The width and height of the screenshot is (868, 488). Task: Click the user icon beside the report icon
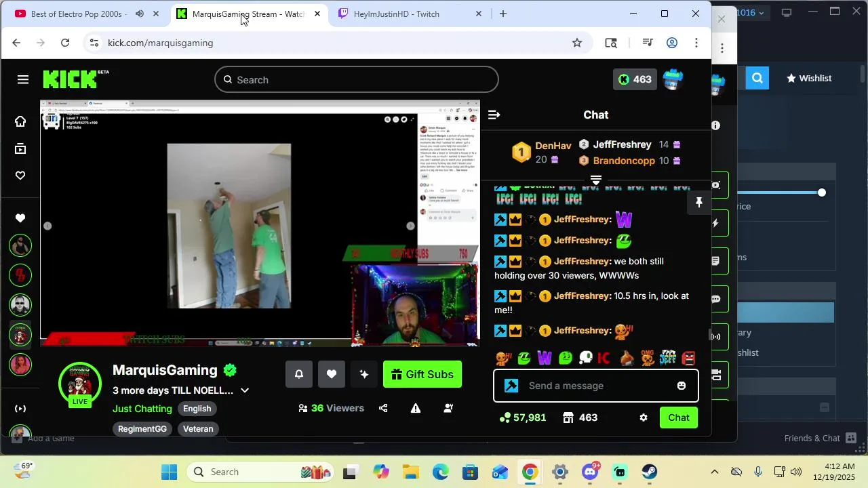pyautogui.click(x=448, y=408)
